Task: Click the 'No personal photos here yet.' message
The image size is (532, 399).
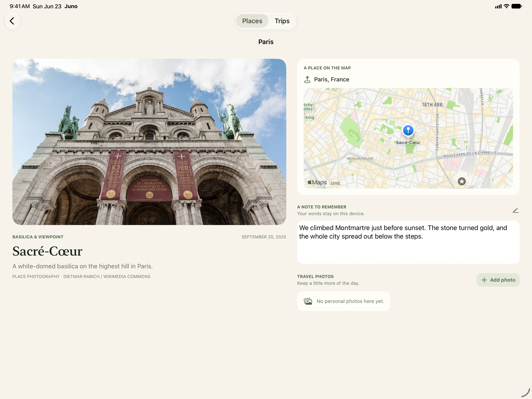Action: click(350, 301)
